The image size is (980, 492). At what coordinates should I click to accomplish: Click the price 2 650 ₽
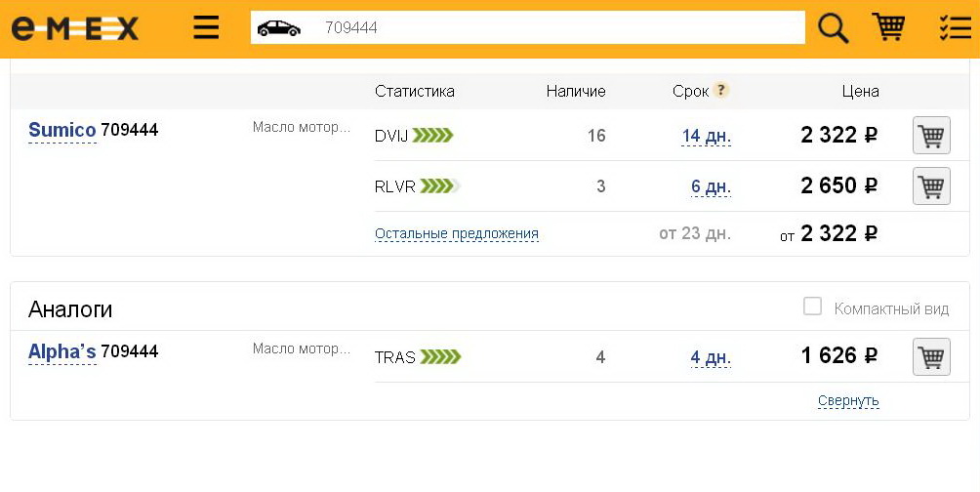point(838,185)
